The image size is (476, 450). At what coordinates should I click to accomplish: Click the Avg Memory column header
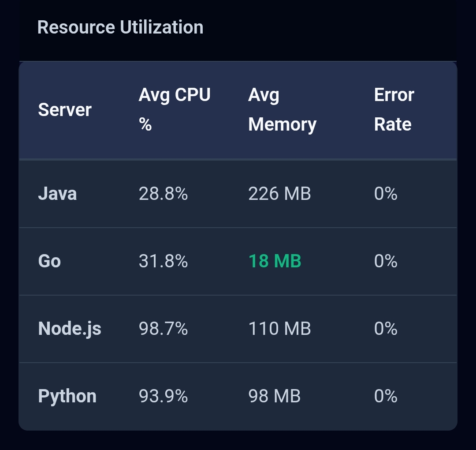(x=282, y=109)
